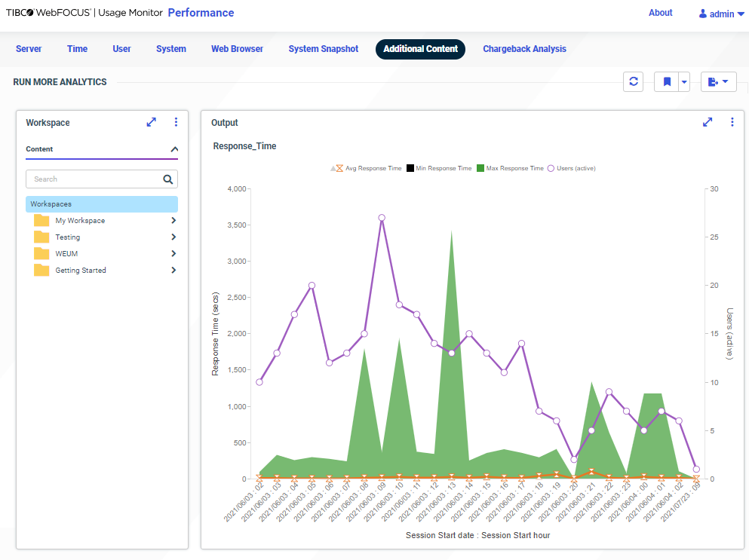The image size is (749, 560).
Task: Open the admin user menu
Action: [720, 14]
